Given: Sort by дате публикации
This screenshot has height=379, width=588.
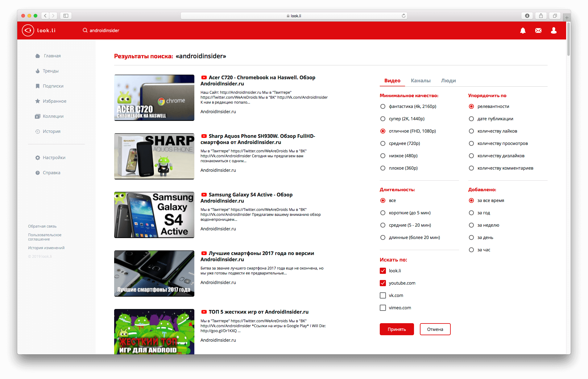Looking at the screenshot, I should point(471,119).
